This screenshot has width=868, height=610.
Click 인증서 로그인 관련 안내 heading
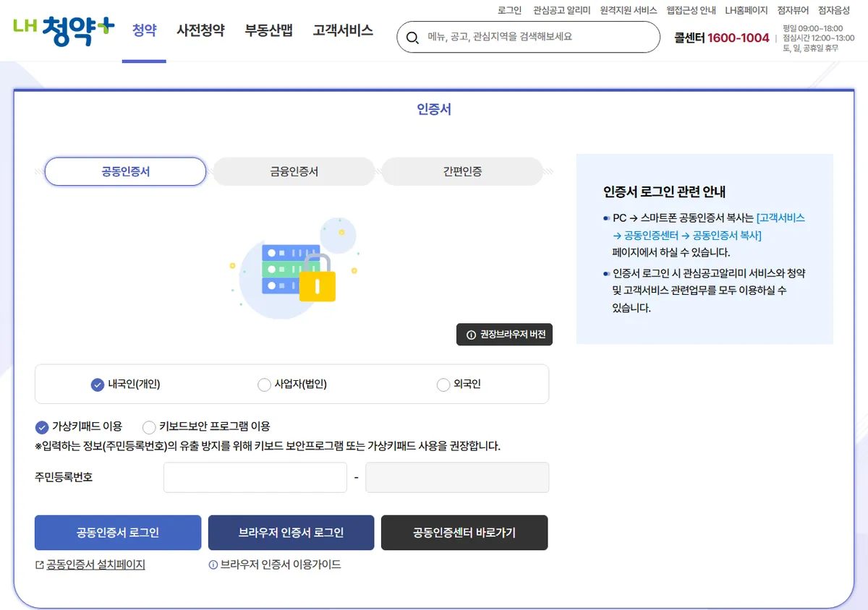coord(664,192)
